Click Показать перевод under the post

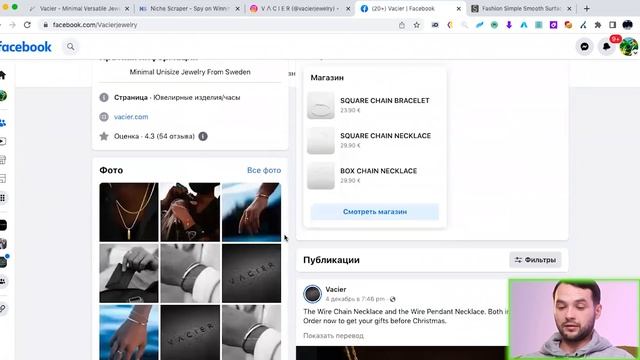[333, 336]
